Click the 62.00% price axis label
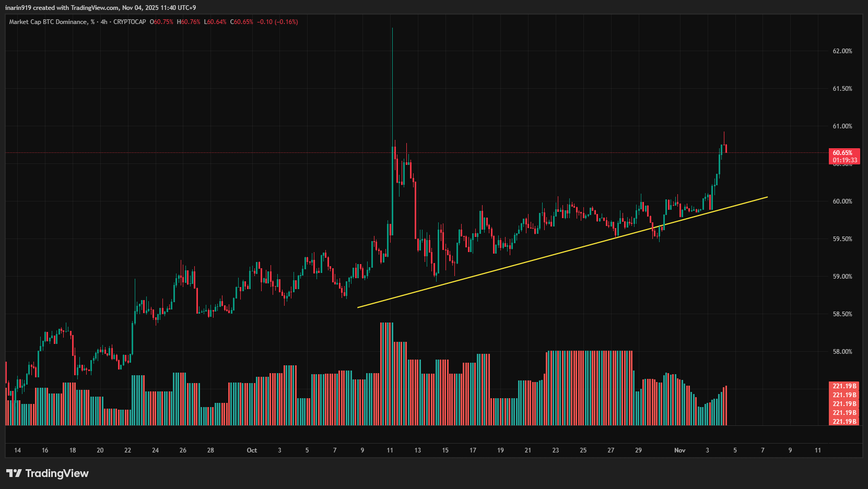This screenshot has width=868, height=489. (842, 51)
